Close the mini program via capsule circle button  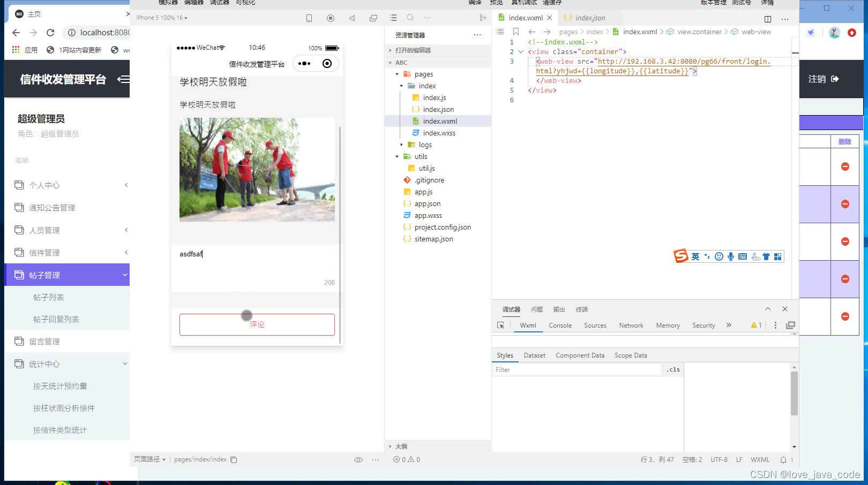327,64
